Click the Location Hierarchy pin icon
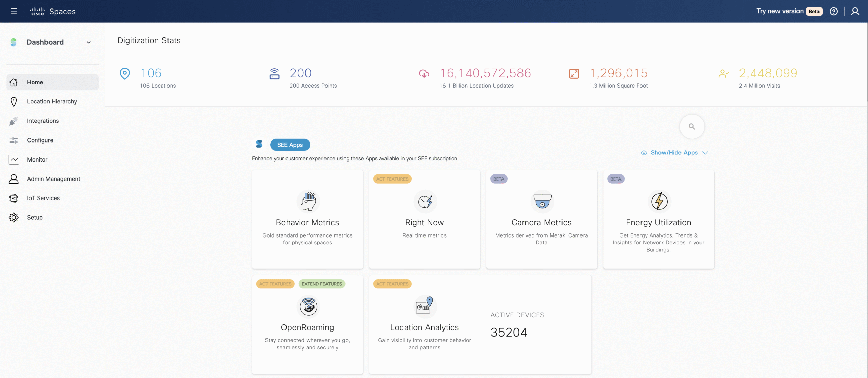Viewport: 868px width, 378px height. click(14, 101)
